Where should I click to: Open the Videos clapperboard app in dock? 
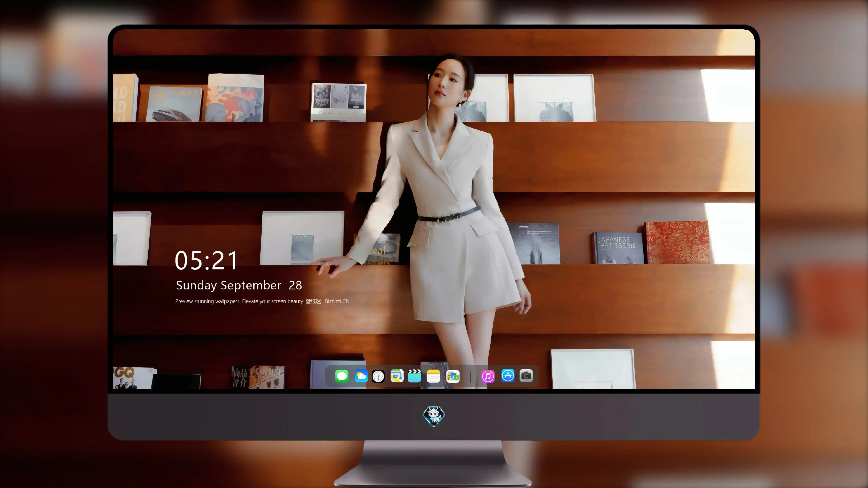click(x=415, y=376)
